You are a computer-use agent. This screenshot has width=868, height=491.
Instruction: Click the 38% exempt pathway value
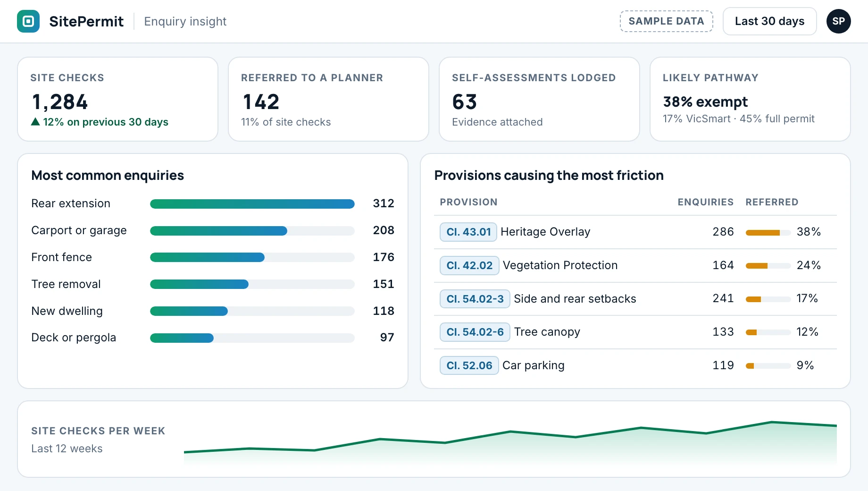705,102
